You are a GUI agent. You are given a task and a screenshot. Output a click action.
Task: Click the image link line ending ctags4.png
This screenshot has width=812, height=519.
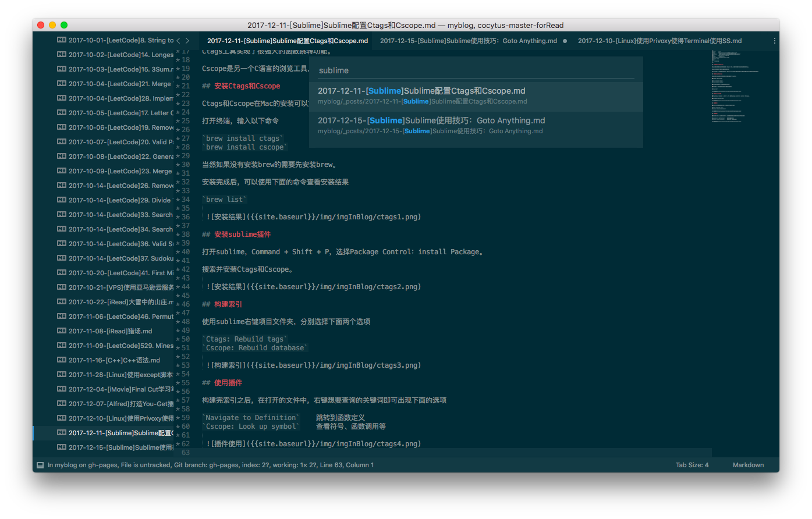[314, 444]
